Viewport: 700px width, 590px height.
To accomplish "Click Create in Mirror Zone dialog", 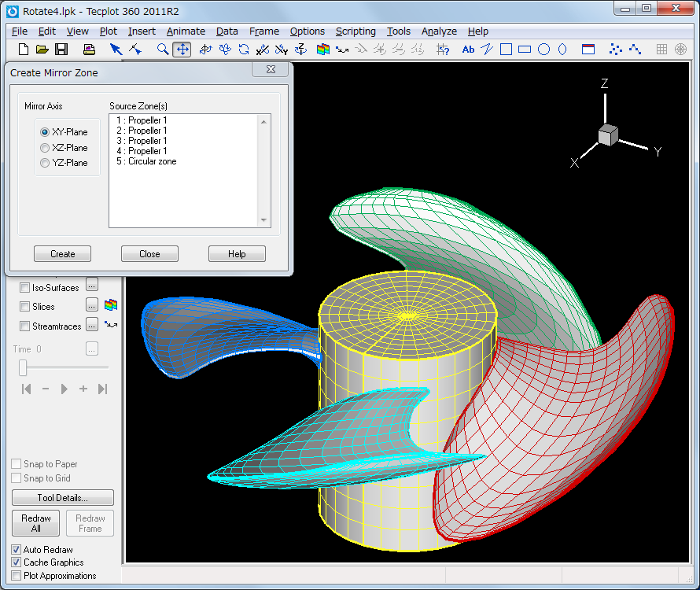I will click(x=62, y=253).
